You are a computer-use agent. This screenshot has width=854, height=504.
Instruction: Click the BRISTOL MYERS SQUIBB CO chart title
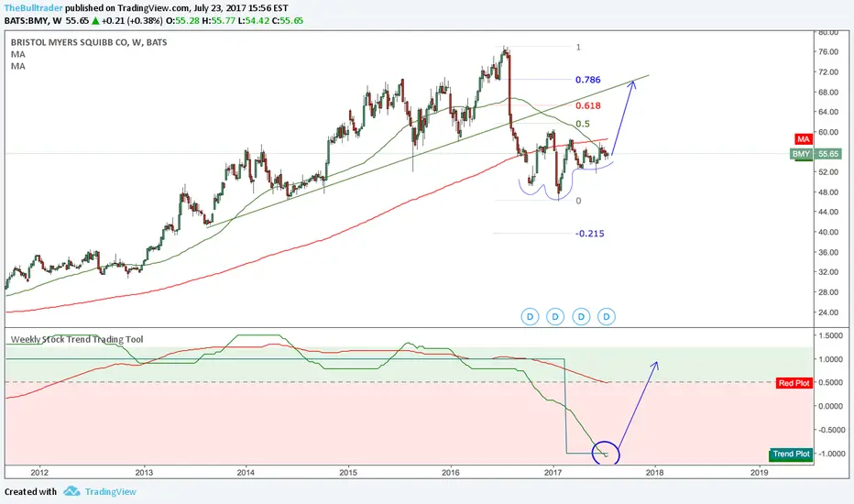click(89, 42)
